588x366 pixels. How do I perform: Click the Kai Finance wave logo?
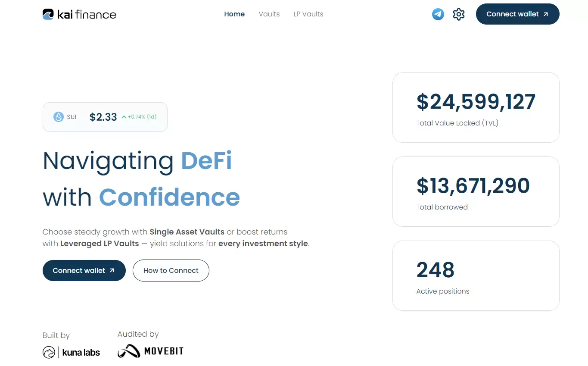click(48, 14)
